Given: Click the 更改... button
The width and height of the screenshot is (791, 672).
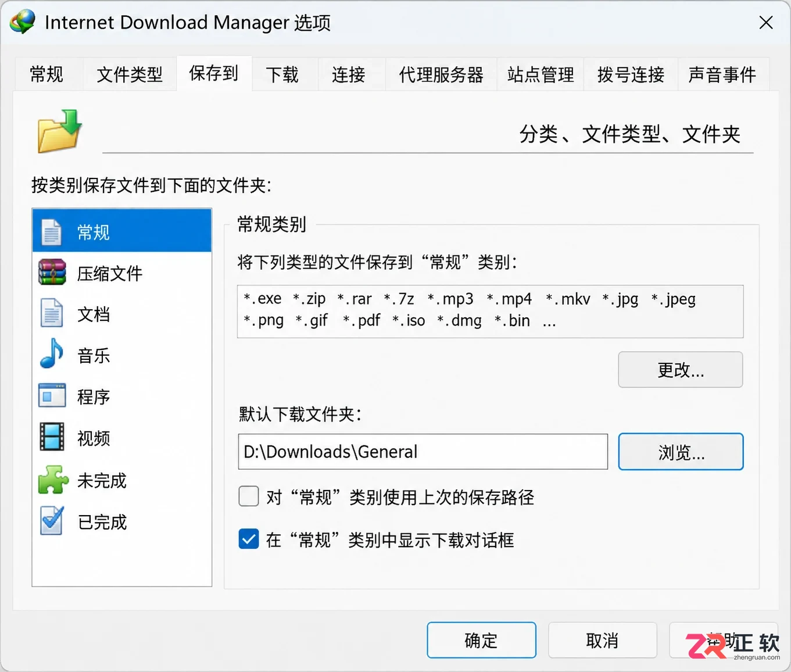Looking at the screenshot, I should pos(681,370).
